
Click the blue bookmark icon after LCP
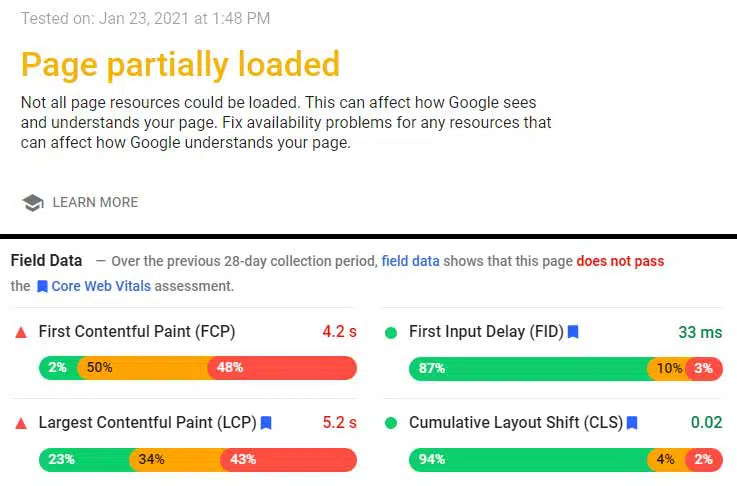266,423
